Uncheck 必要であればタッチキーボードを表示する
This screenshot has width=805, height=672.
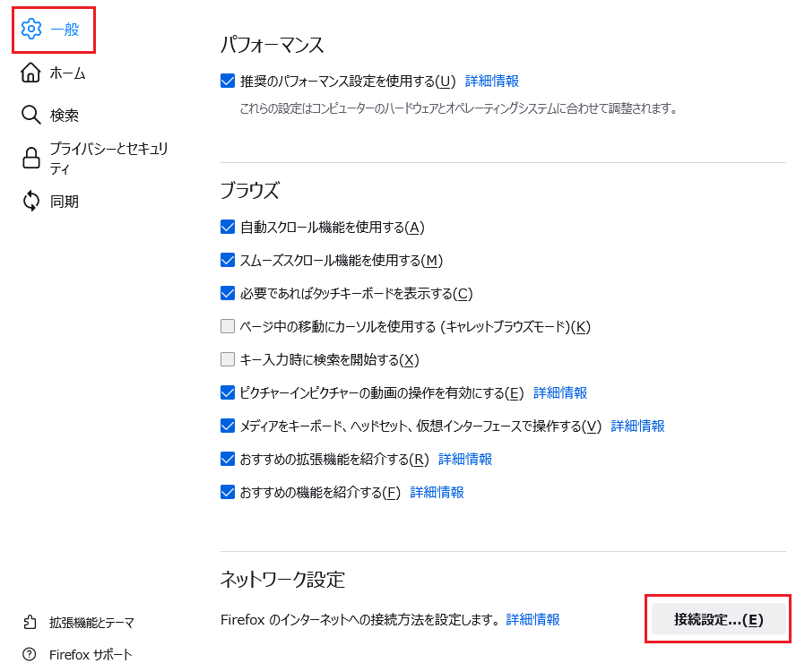[228, 293]
